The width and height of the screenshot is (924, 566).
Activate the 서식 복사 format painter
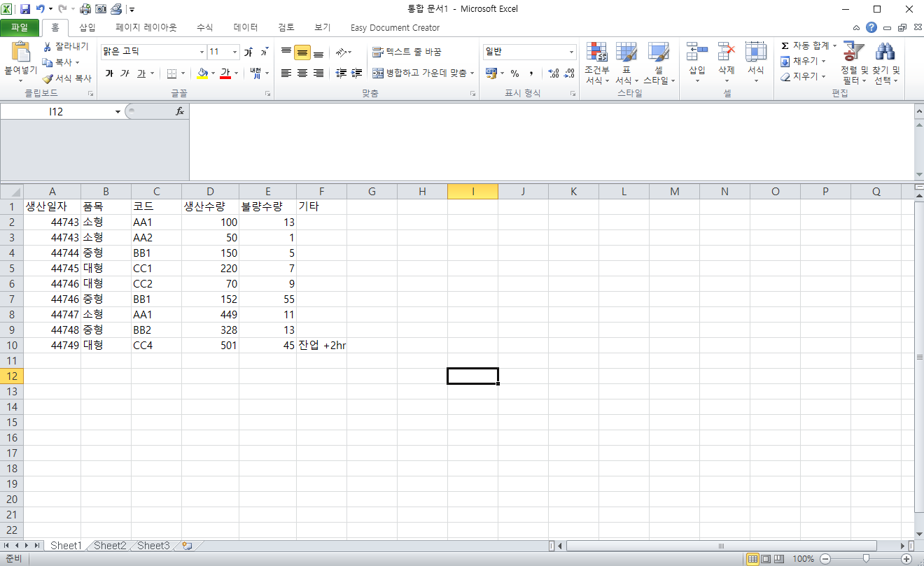tap(67, 78)
